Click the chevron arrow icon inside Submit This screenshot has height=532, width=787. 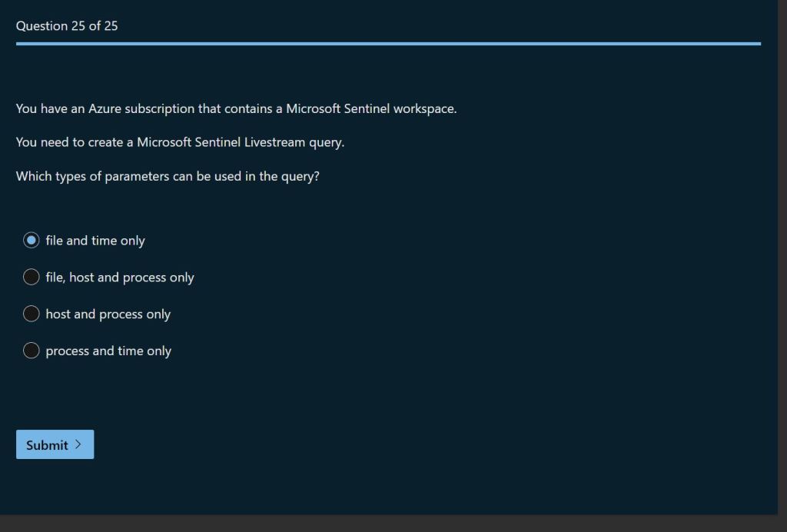click(x=79, y=444)
